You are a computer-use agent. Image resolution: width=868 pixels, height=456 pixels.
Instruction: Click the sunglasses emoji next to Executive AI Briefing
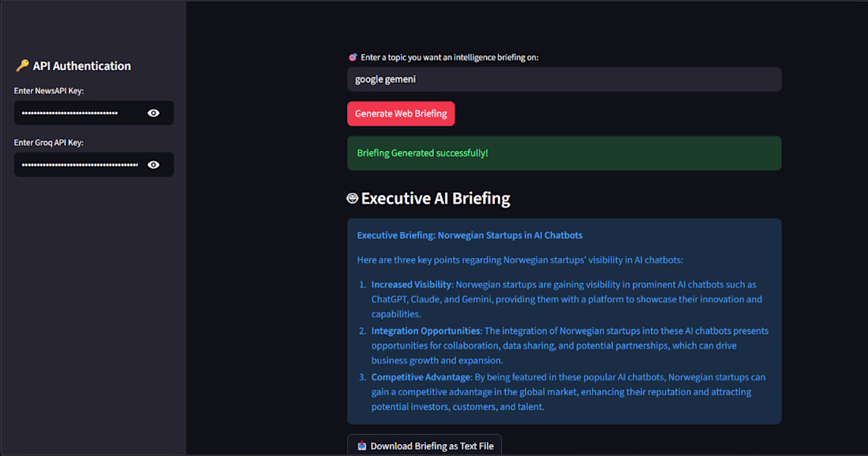point(352,198)
